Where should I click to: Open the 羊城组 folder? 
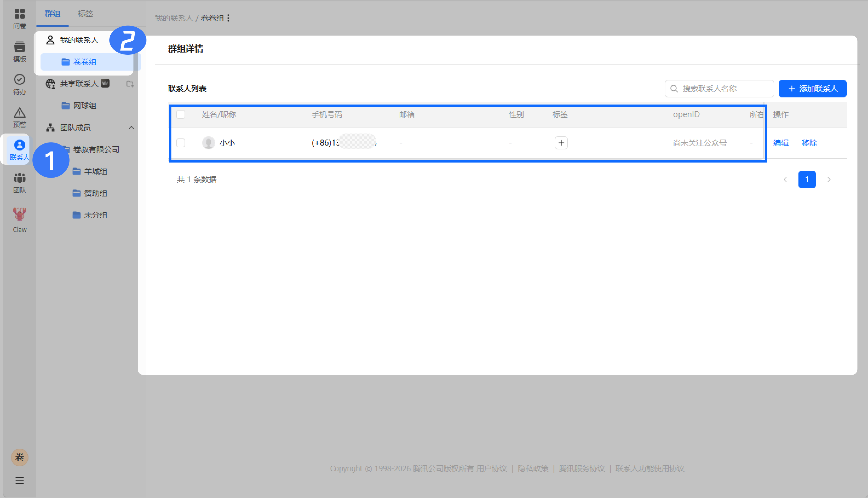(96, 171)
